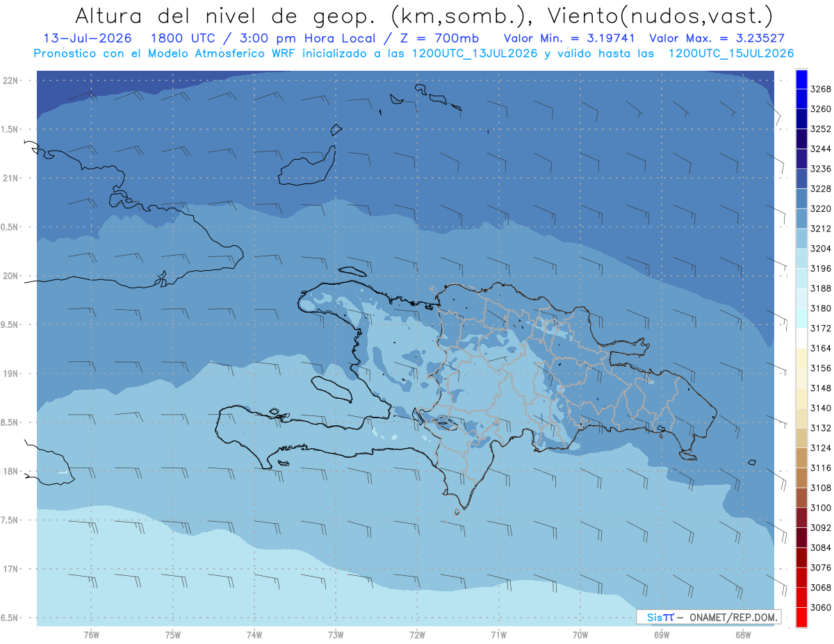Click the colorbar swatch between 3220 and 3228

click(801, 199)
